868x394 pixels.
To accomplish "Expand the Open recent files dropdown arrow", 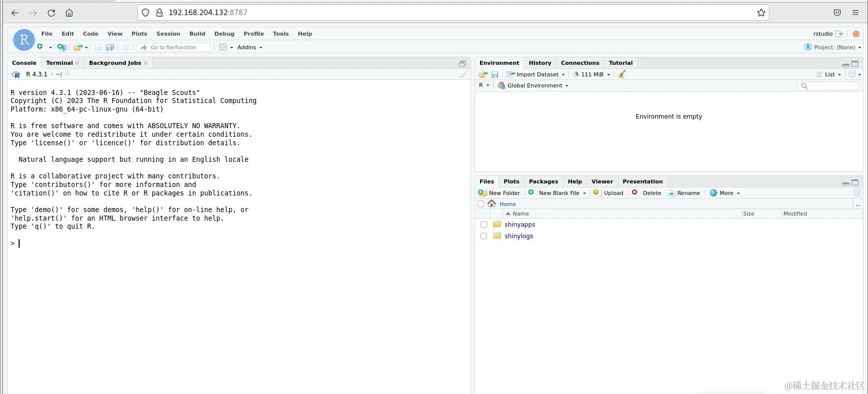I will point(87,48).
